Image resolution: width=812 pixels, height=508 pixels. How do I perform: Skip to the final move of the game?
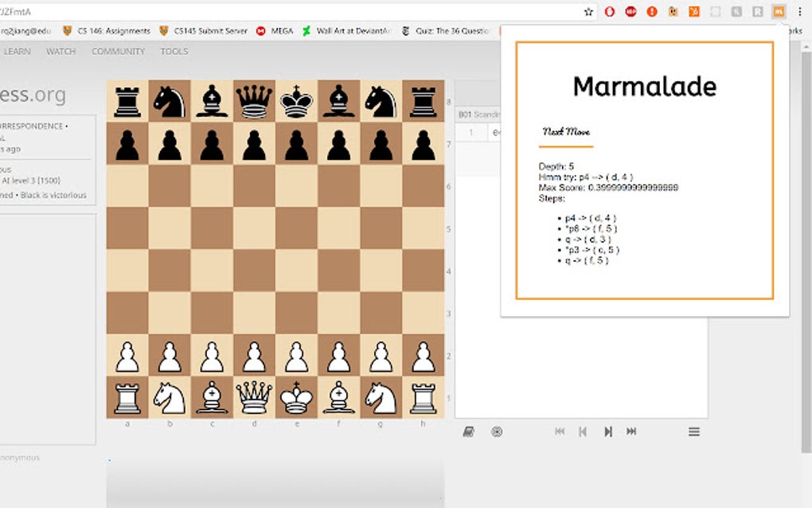(x=631, y=431)
